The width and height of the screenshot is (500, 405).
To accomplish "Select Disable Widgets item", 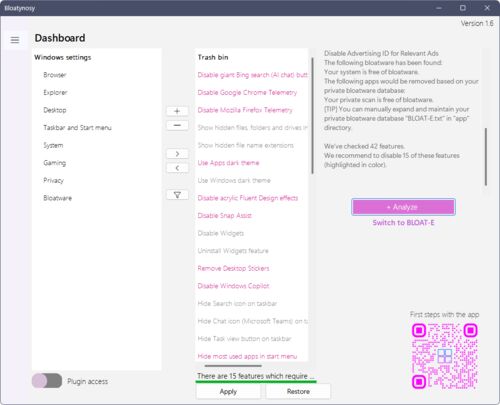I will 221,233.
